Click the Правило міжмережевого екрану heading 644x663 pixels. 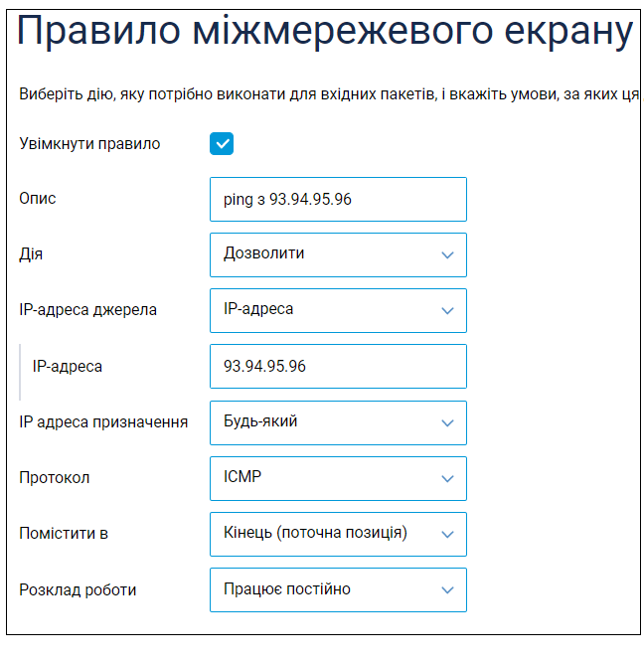[325, 31]
